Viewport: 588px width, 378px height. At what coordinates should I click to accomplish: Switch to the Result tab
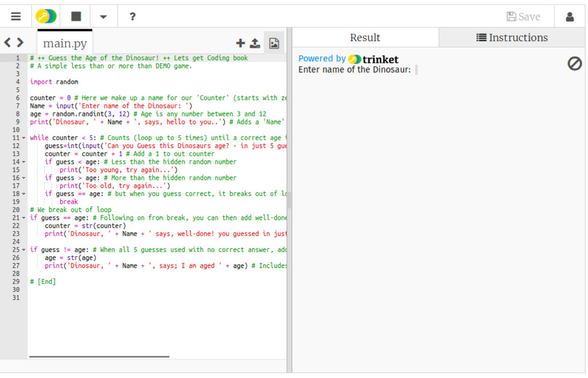pyautogui.click(x=365, y=38)
